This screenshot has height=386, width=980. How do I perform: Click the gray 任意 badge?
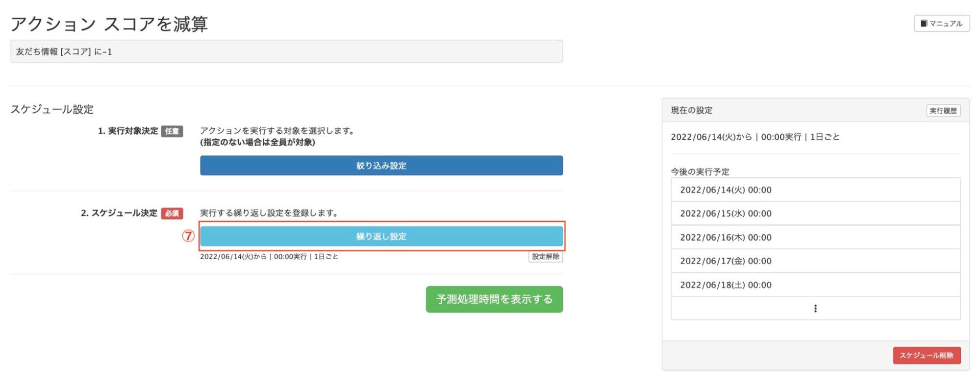[x=172, y=131]
